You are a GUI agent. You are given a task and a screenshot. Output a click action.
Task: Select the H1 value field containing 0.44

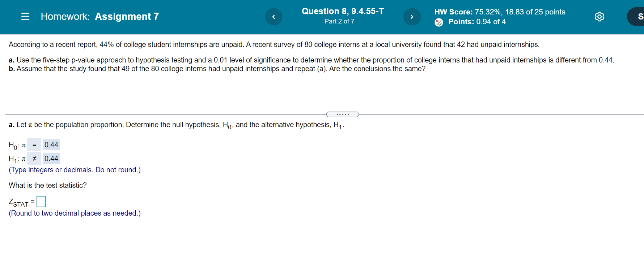51,158
